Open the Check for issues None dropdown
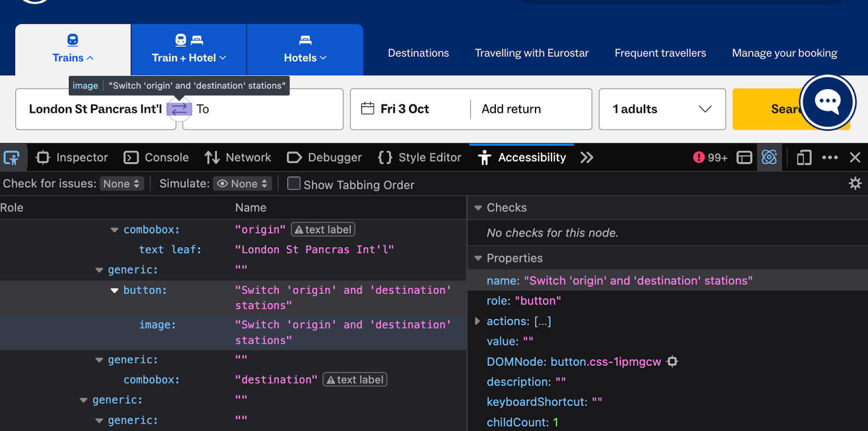The height and width of the screenshot is (431, 868). (x=122, y=184)
